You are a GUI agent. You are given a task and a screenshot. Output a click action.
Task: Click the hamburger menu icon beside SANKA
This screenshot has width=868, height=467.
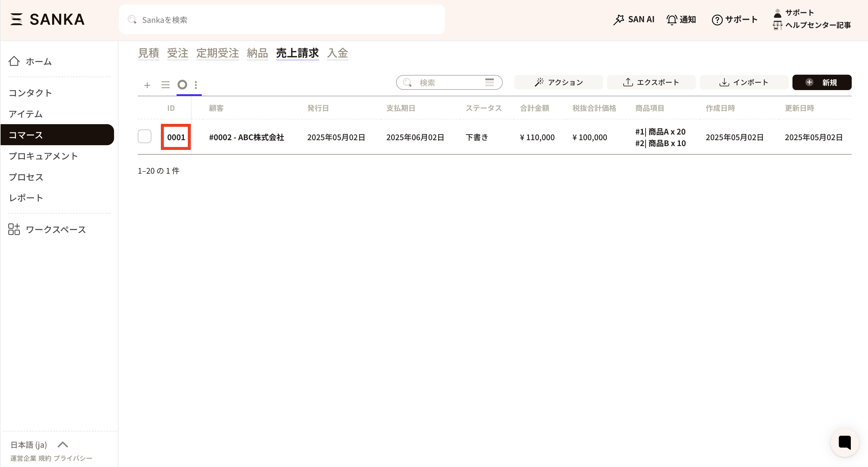16,19
